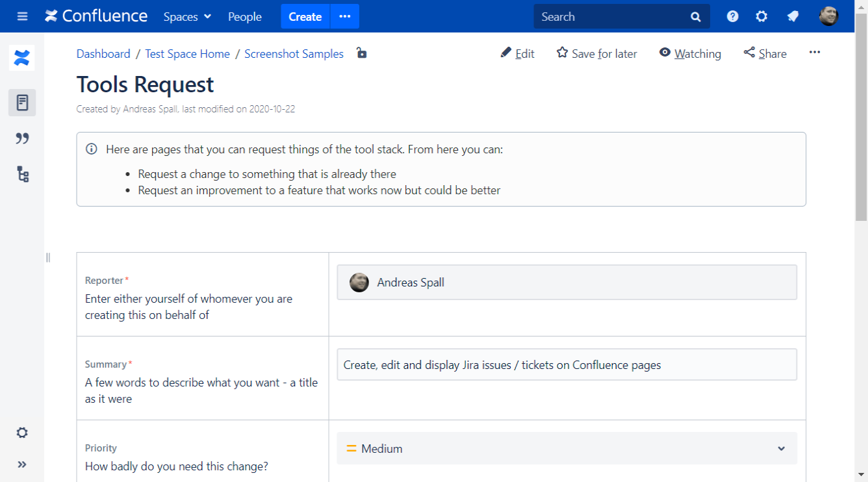Screen dimensions: 868x482
Task: Click the page restrictions padlock icon
Action: pos(362,53)
